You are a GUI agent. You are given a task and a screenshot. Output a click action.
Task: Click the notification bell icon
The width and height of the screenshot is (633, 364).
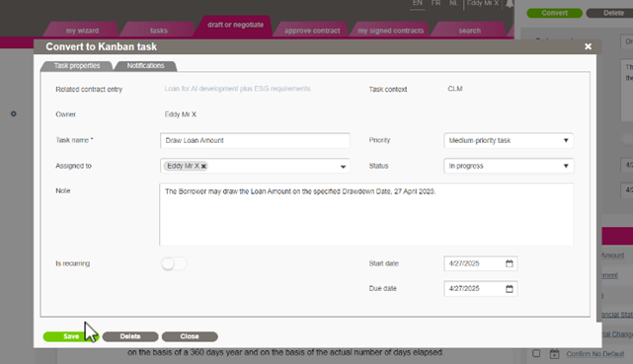[x=510, y=4]
